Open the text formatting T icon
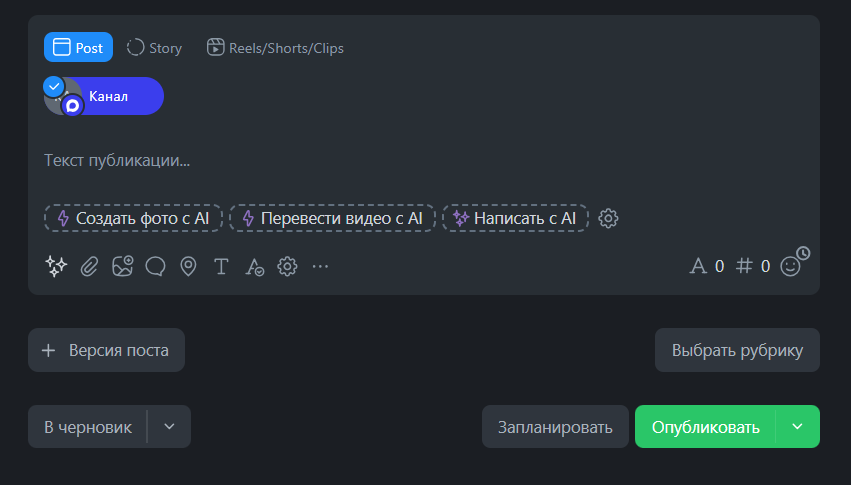 [x=221, y=266]
